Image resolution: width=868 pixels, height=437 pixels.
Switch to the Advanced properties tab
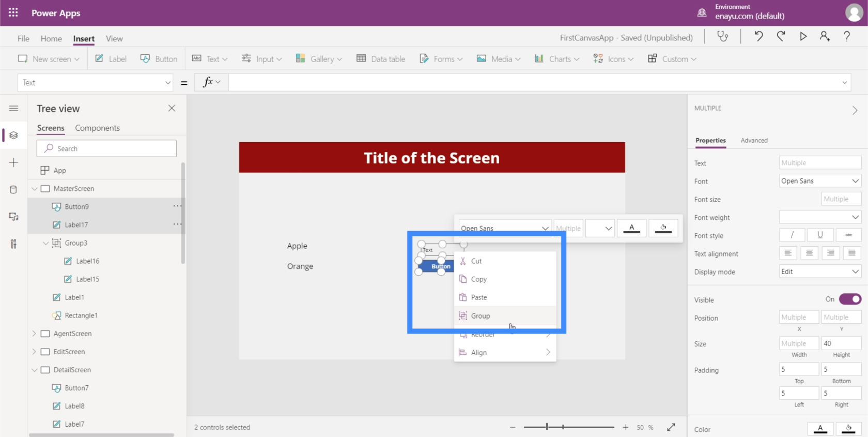click(754, 140)
